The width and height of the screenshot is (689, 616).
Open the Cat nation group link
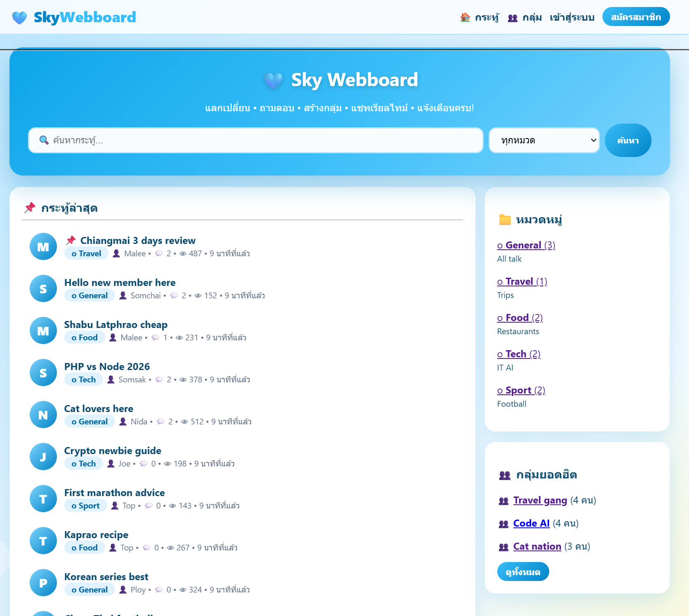pos(537,546)
